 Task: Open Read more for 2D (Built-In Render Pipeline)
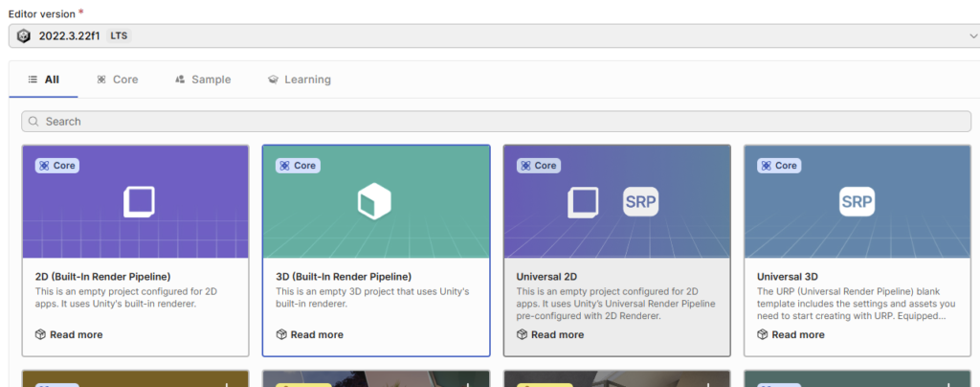(69, 334)
